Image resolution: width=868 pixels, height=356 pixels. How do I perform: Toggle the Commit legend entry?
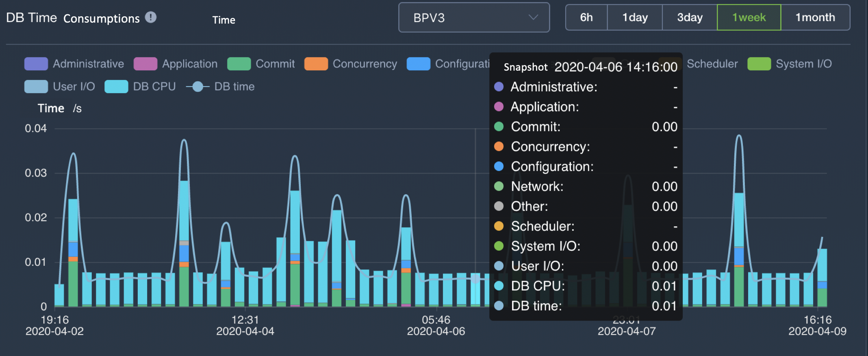[x=239, y=64]
